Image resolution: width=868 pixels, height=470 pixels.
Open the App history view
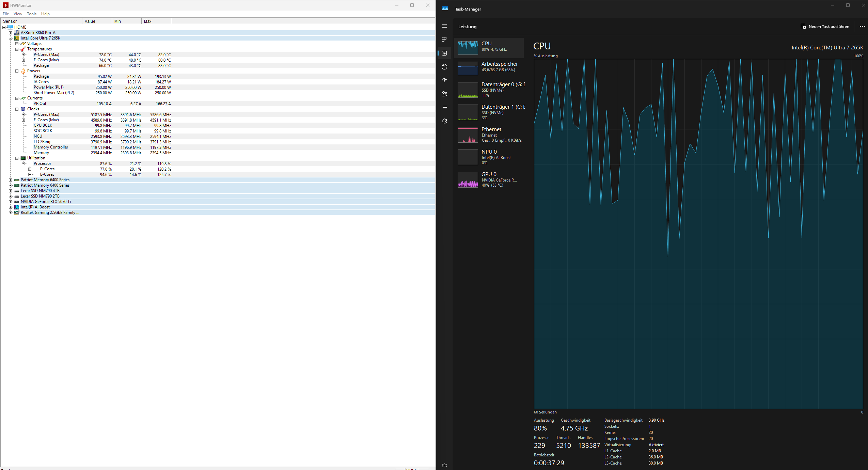pyautogui.click(x=444, y=67)
